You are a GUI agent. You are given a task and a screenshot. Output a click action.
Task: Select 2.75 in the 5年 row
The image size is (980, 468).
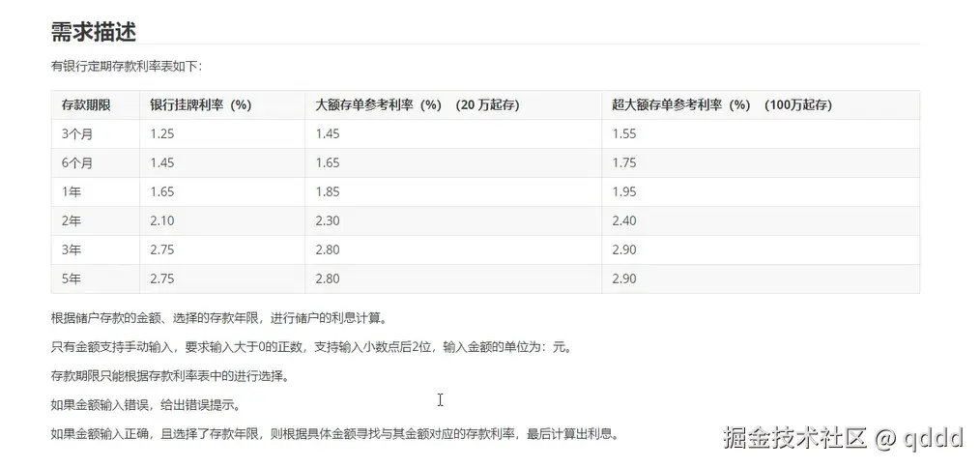[161, 278]
